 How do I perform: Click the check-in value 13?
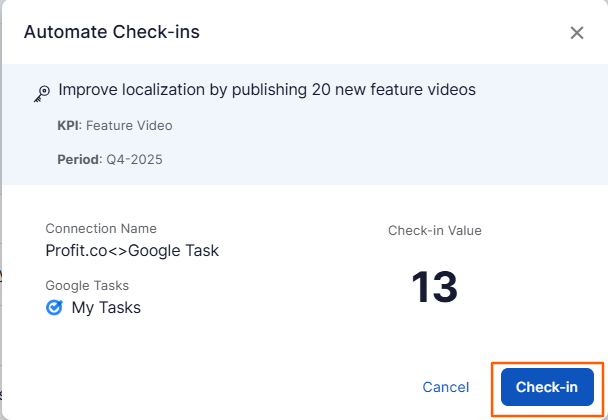(x=434, y=287)
